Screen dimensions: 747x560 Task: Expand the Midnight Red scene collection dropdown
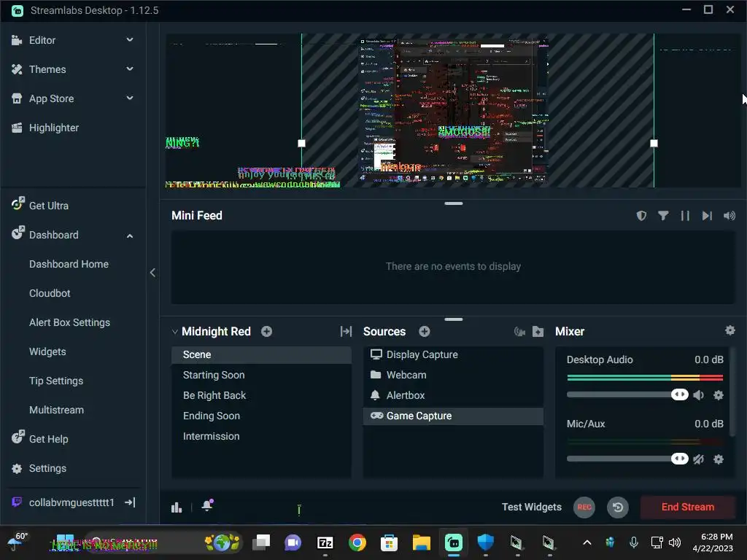coord(174,332)
